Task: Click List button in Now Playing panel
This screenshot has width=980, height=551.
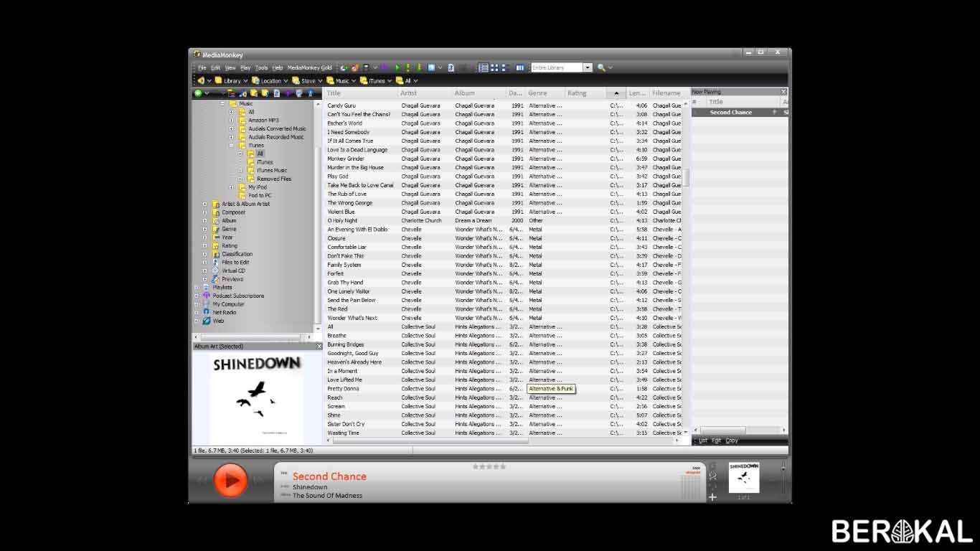Action: click(703, 441)
